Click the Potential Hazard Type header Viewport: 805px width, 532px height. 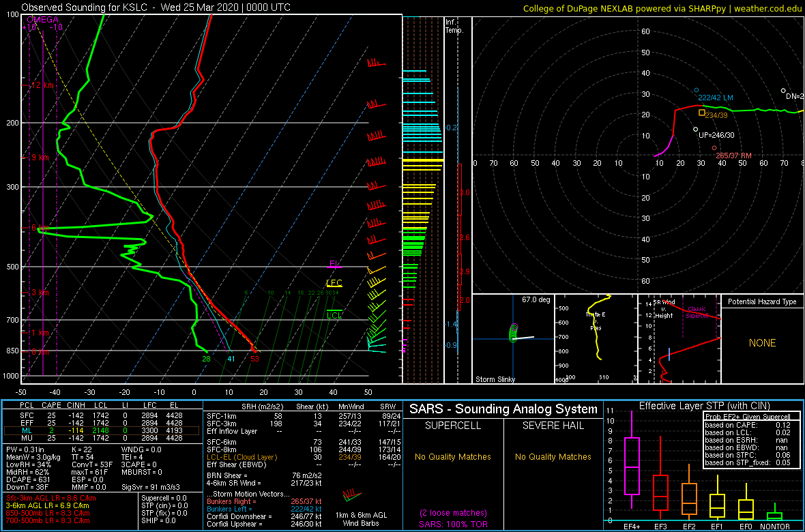coord(762,302)
